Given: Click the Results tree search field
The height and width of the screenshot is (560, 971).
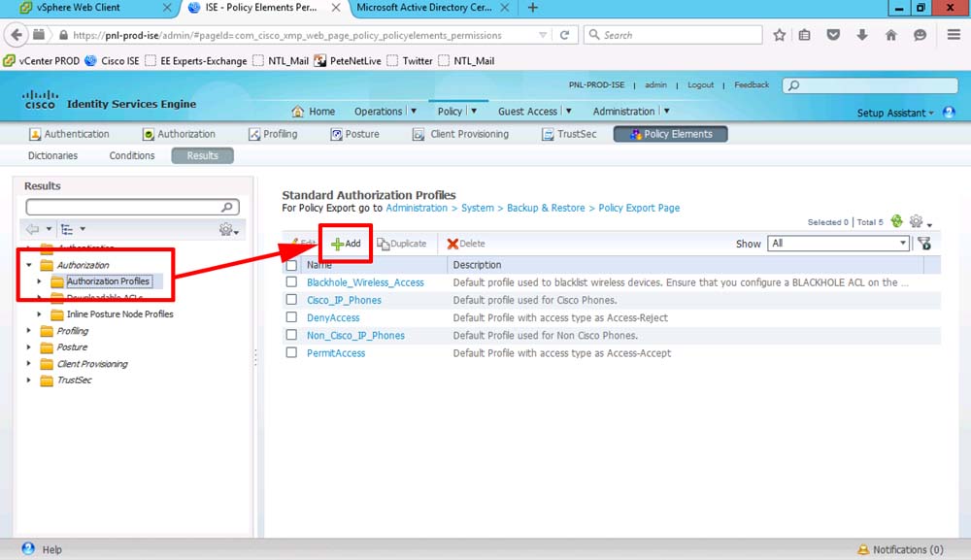Looking at the screenshot, I should [x=124, y=207].
